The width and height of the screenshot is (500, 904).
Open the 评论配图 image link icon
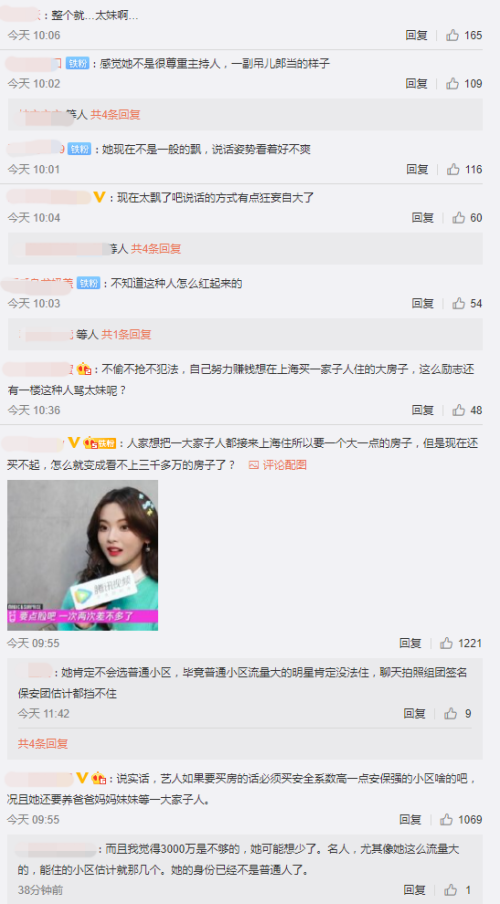(x=254, y=465)
